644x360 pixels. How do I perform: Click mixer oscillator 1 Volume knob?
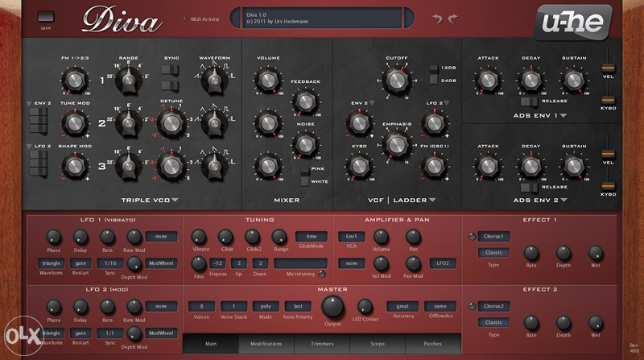[268, 81]
